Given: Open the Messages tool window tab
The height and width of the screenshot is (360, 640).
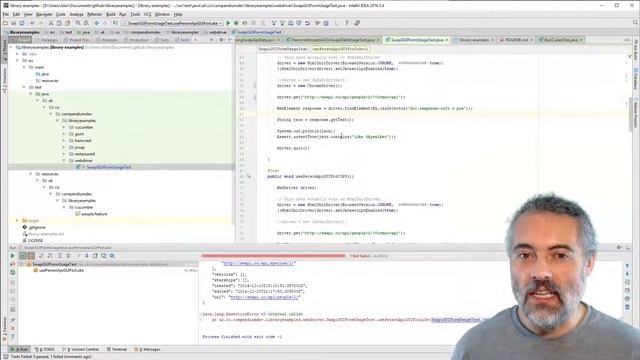Looking at the screenshot, I should [x=148, y=349].
